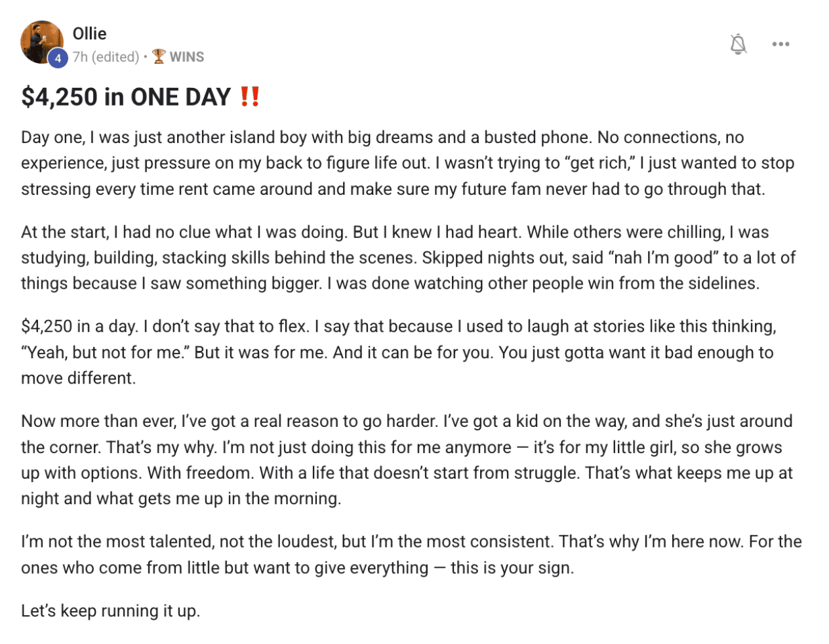Click the 7h post timestamp

point(80,57)
